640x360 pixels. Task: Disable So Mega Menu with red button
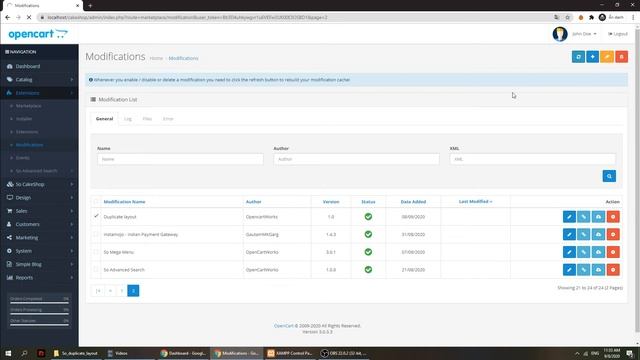(x=613, y=252)
